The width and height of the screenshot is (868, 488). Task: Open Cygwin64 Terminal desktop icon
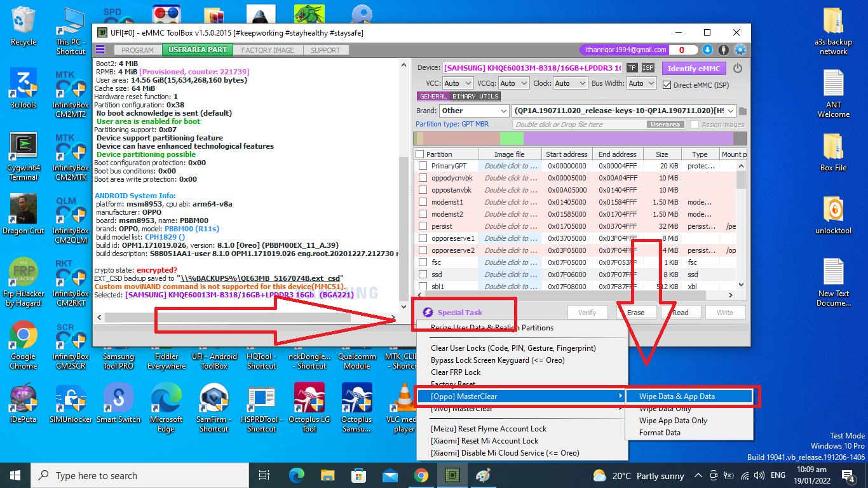tap(24, 156)
